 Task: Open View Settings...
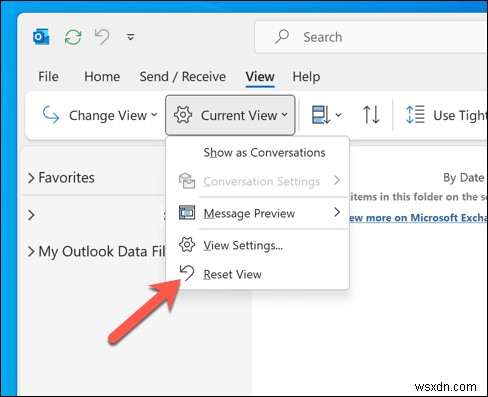click(257, 245)
